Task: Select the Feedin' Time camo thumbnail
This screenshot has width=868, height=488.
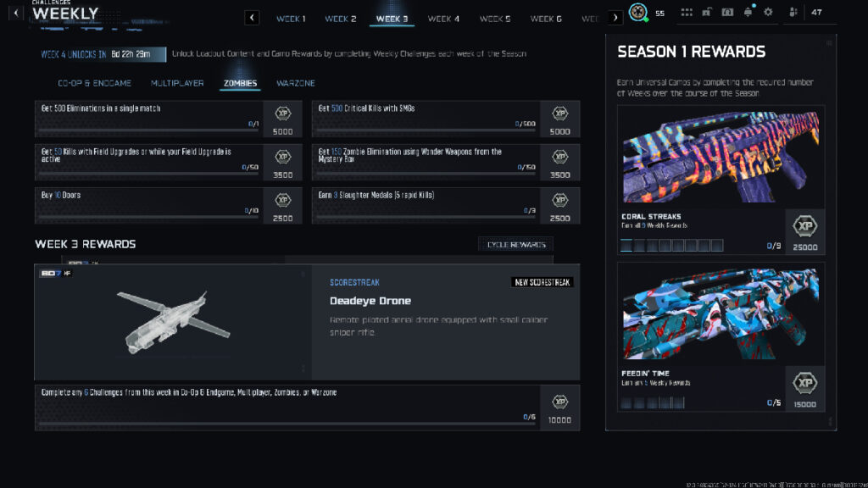Action: pos(721,320)
